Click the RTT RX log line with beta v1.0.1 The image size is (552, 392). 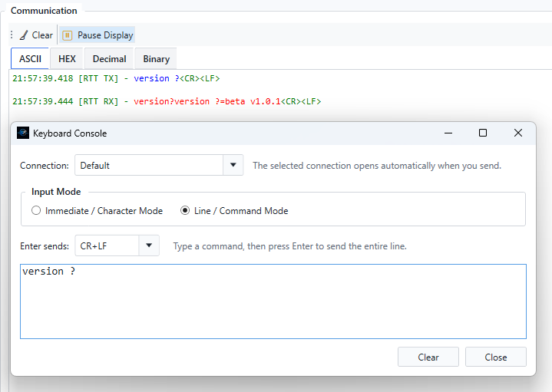pos(167,101)
